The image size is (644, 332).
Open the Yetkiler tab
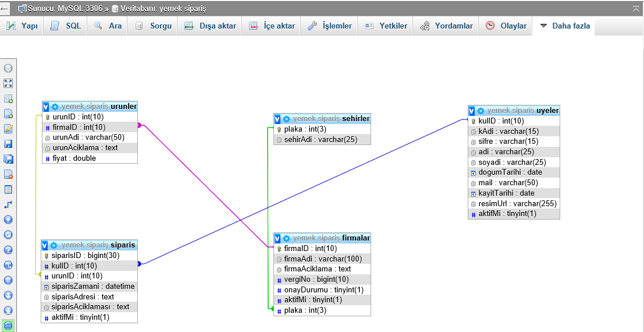tap(386, 26)
